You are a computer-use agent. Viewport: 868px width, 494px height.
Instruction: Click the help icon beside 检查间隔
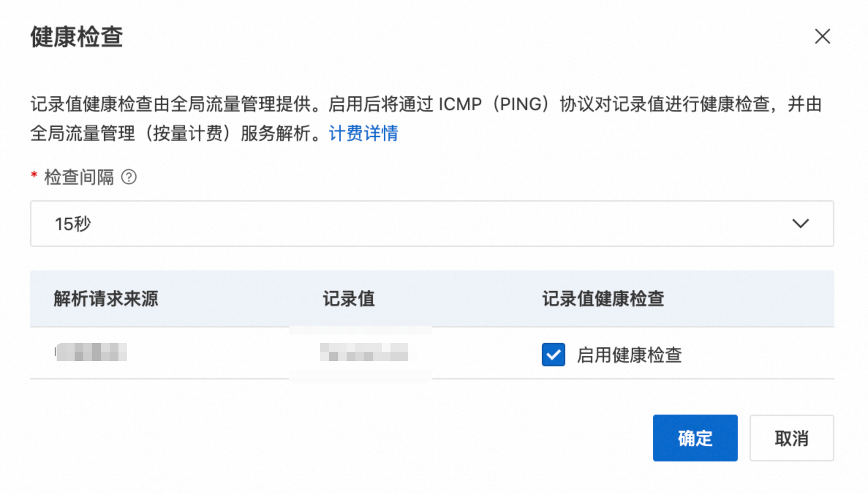pyautogui.click(x=129, y=177)
